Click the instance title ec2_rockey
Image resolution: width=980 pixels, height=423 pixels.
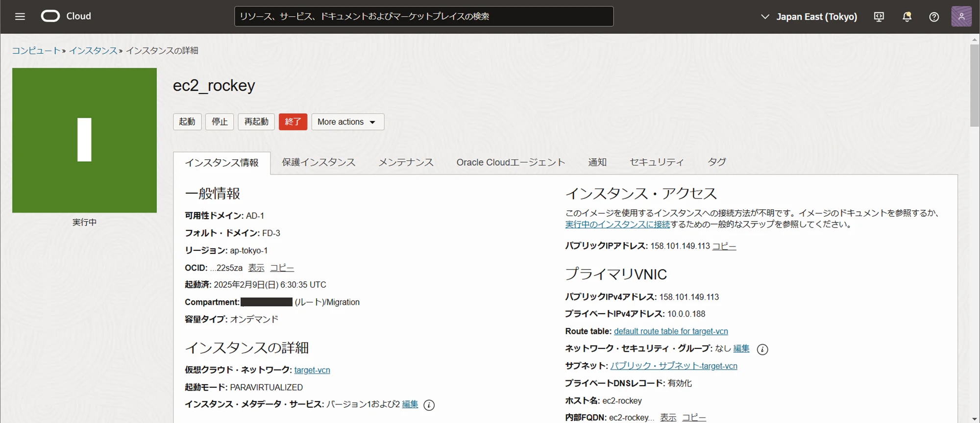(x=214, y=85)
